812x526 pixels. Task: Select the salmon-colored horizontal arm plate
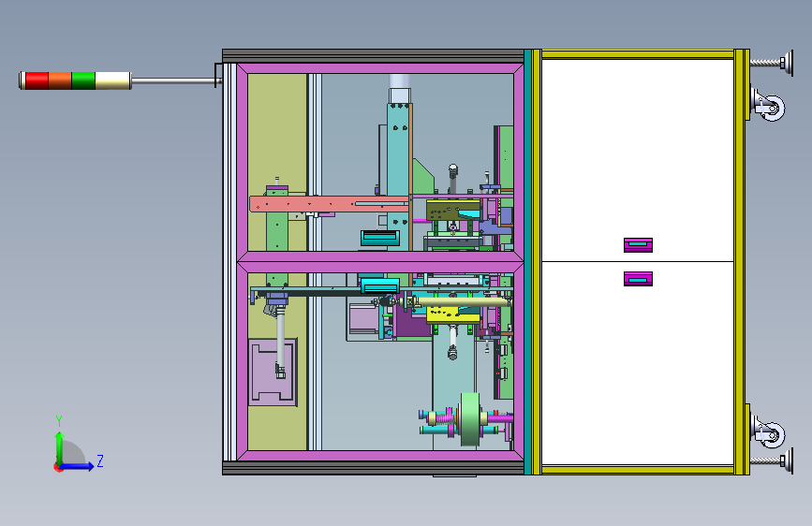[330, 203]
